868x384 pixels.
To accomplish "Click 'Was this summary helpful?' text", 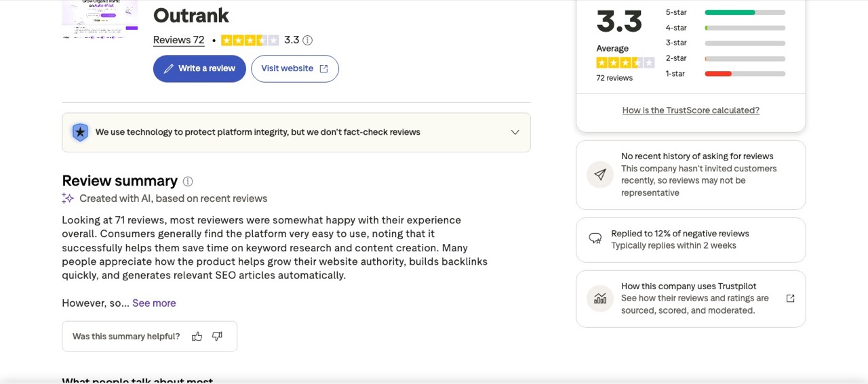I will pyautogui.click(x=126, y=337).
